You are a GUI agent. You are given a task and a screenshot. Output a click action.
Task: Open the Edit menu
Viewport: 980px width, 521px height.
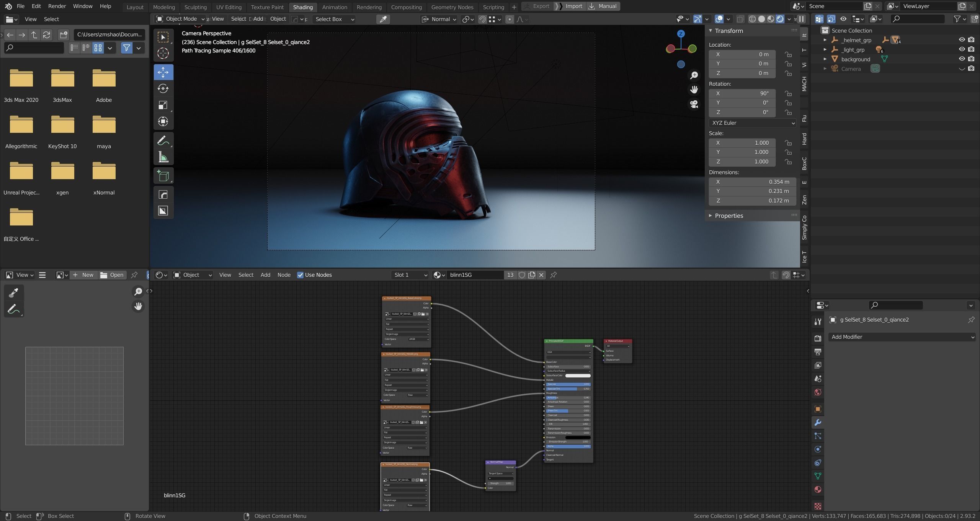pyautogui.click(x=36, y=6)
